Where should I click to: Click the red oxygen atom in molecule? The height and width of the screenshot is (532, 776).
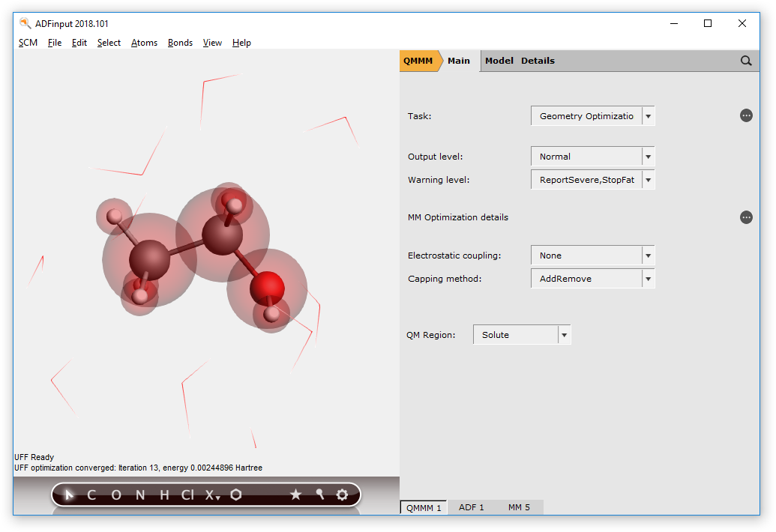pyautogui.click(x=267, y=288)
